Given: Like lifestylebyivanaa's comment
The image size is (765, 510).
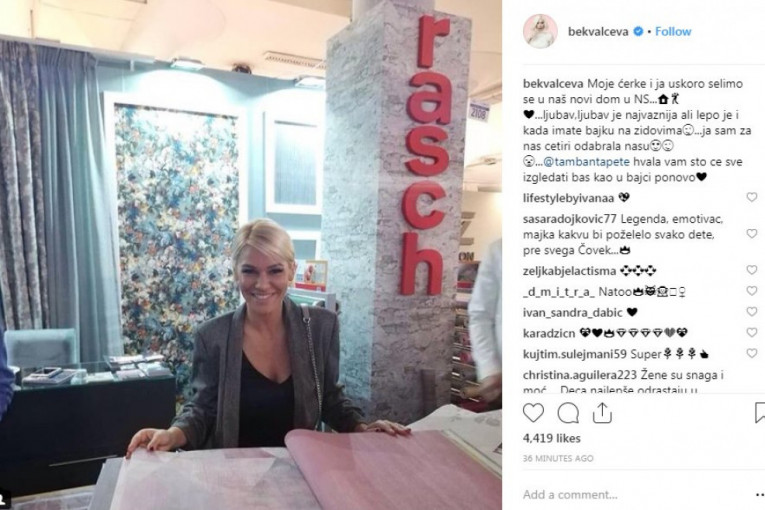Looking at the screenshot, I should (x=751, y=197).
